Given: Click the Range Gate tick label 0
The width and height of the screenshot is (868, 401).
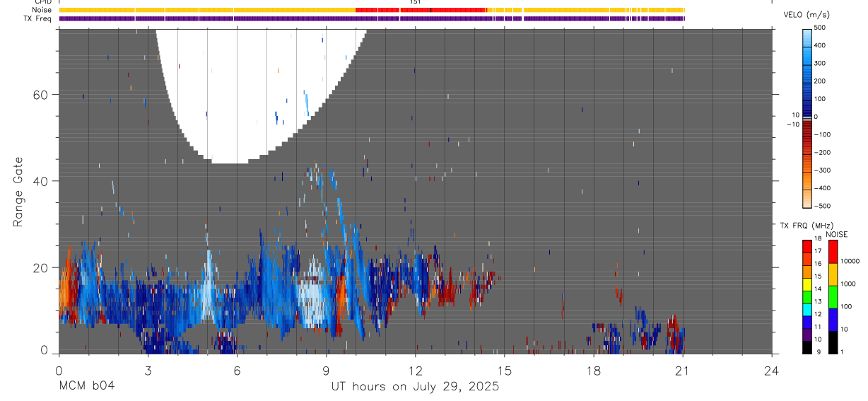Looking at the screenshot, I should (x=44, y=351).
